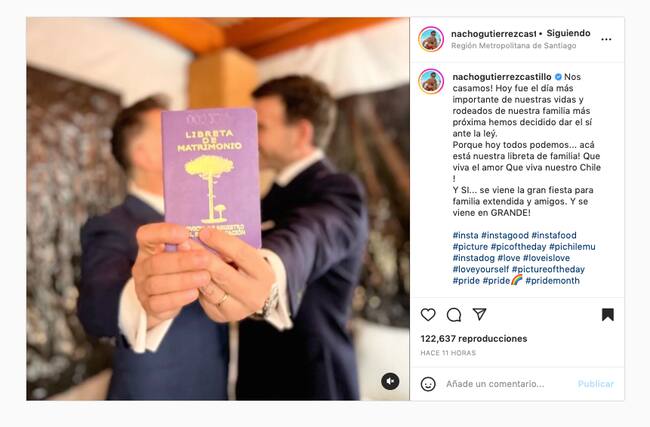
Task: Open comments via the speech bubble icon
Action: click(454, 315)
